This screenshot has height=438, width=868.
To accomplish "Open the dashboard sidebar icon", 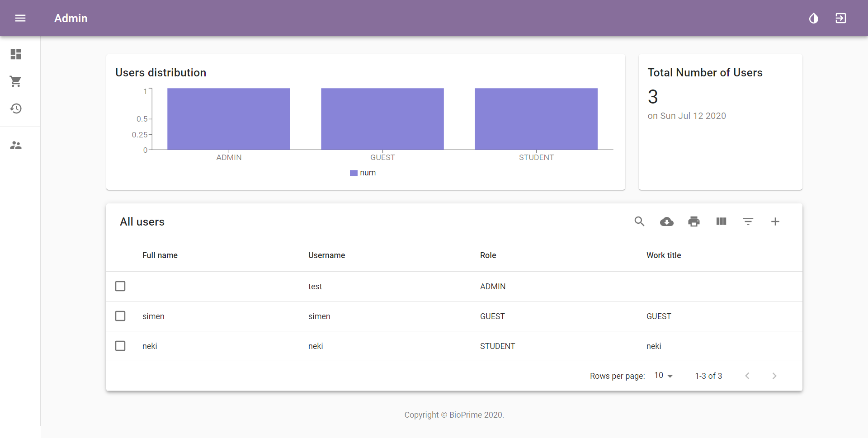I will (x=16, y=54).
